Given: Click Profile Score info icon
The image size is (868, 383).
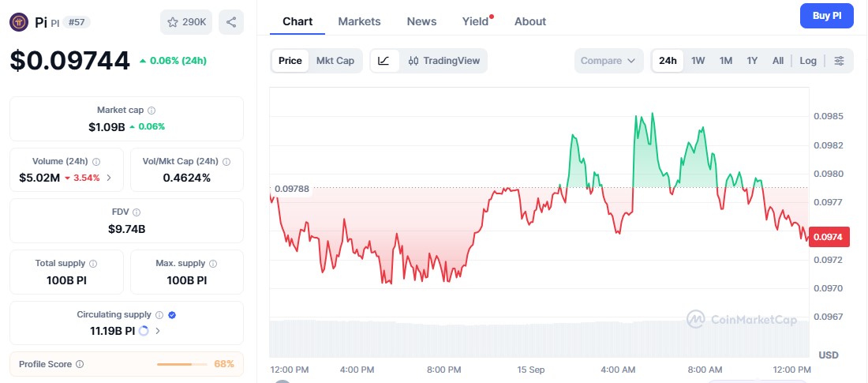Looking at the screenshot, I should point(80,364).
